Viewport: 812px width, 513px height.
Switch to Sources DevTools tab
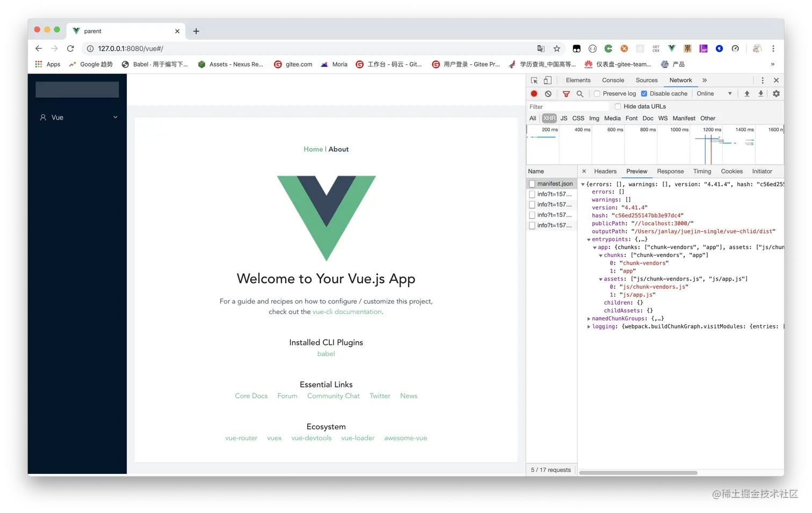click(647, 80)
